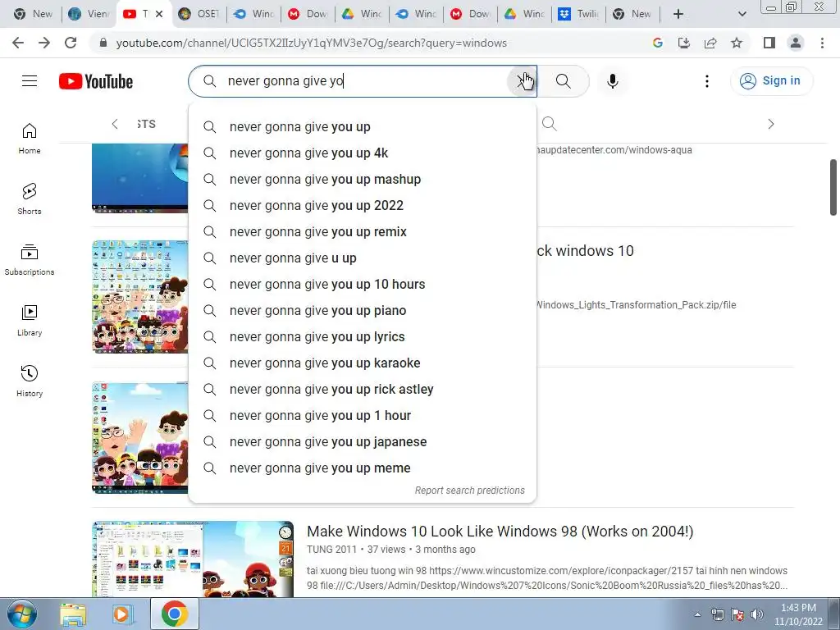Open the YouTube guide hamburger menu
This screenshot has height=630, width=840.
30,81
